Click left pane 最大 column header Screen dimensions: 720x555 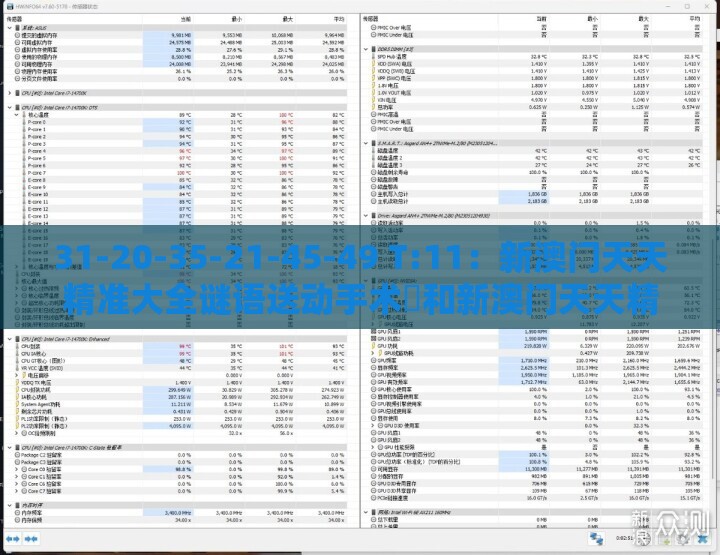[287, 19]
